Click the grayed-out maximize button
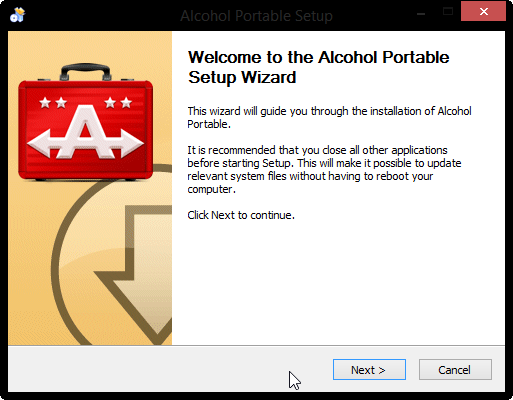The height and width of the screenshot is (400, 513). point(448,12)
